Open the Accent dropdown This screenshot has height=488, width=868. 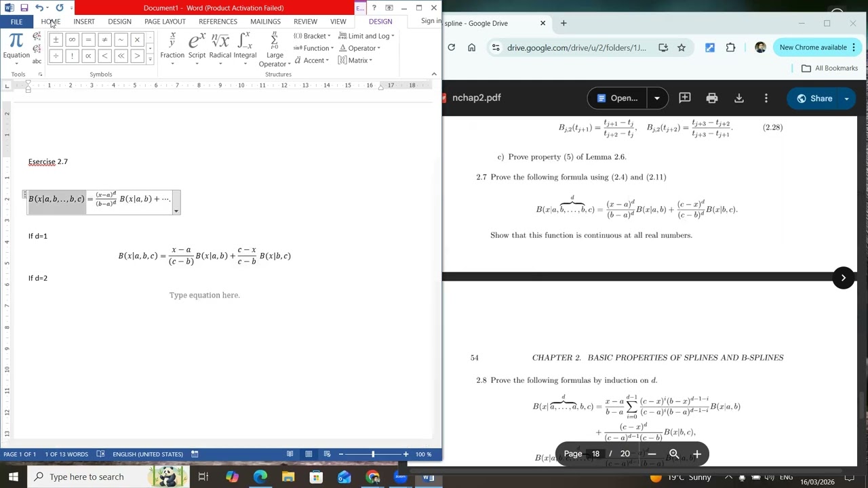311,60
